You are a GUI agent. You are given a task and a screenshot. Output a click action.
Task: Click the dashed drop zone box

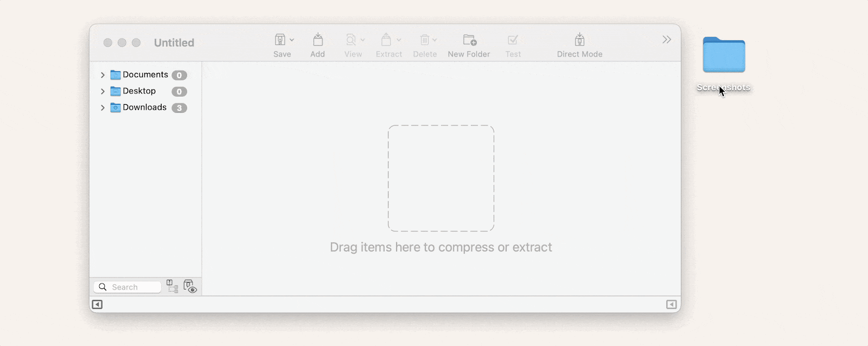point(441,178)
